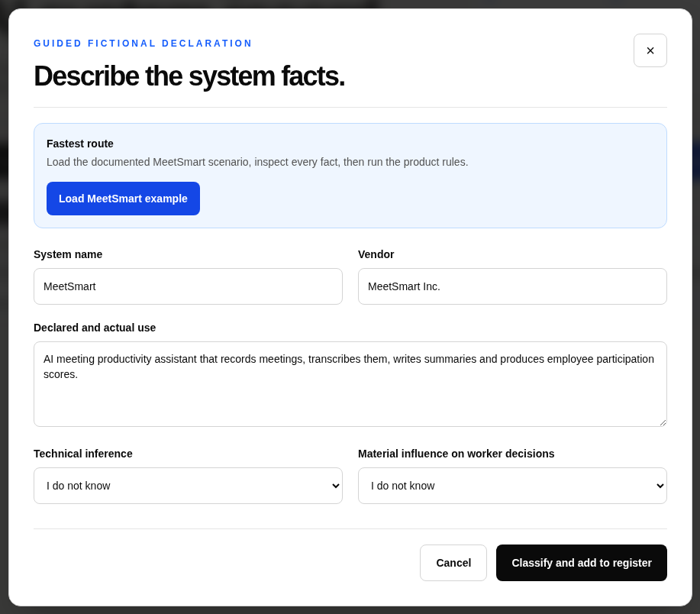
Task: Grab the textarea resize handle corner
Action: [x=663, y=422]
